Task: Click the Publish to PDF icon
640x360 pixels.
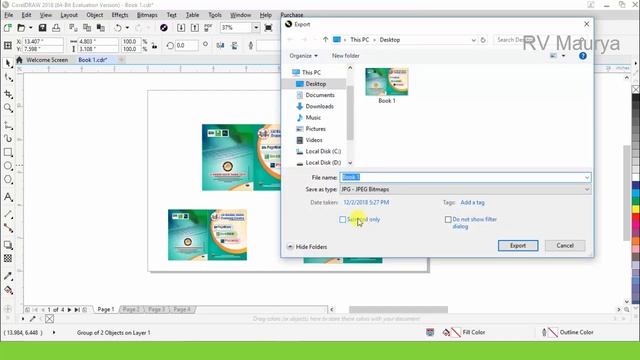Action: click(x=208, y=28)
